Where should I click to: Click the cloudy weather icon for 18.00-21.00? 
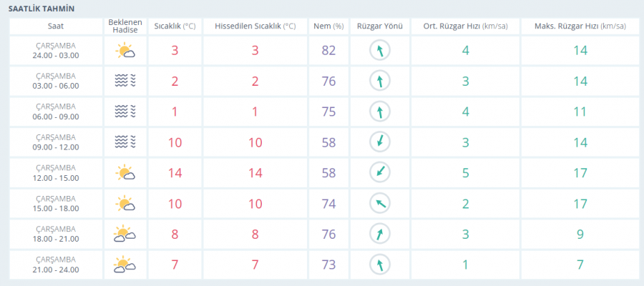tap(125, 234)
